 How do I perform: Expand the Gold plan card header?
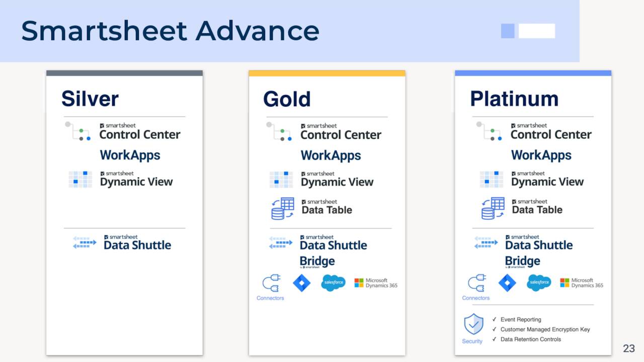click(x=327, y=72)
